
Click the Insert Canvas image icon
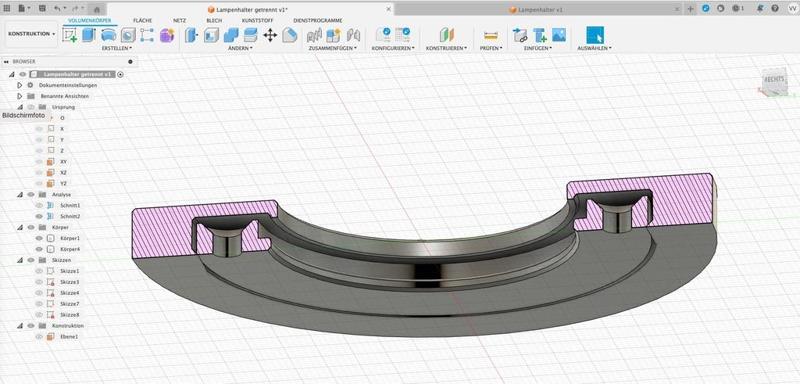[x=559, y=35]
